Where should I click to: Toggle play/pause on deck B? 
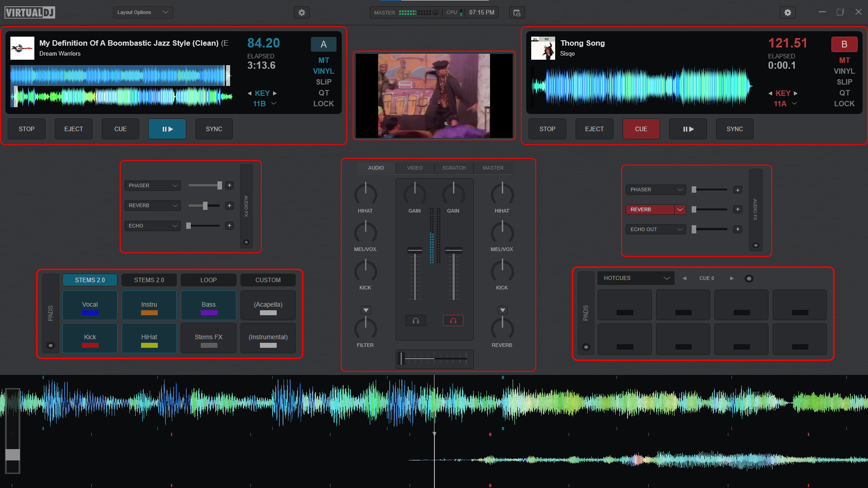[x=688, y=129]
